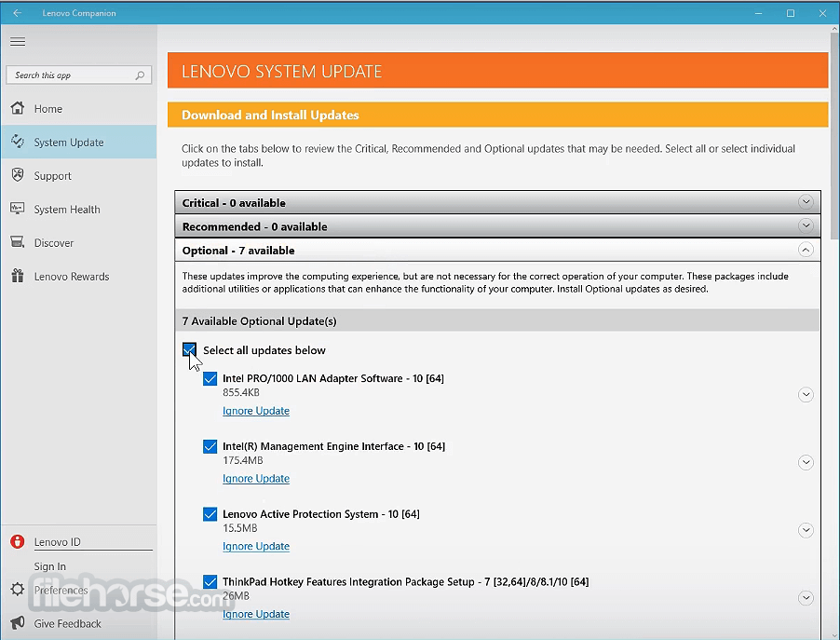The image size is (840, 640).
Task: Go to Home in the sidebar
Action: (x=79, y=109)
